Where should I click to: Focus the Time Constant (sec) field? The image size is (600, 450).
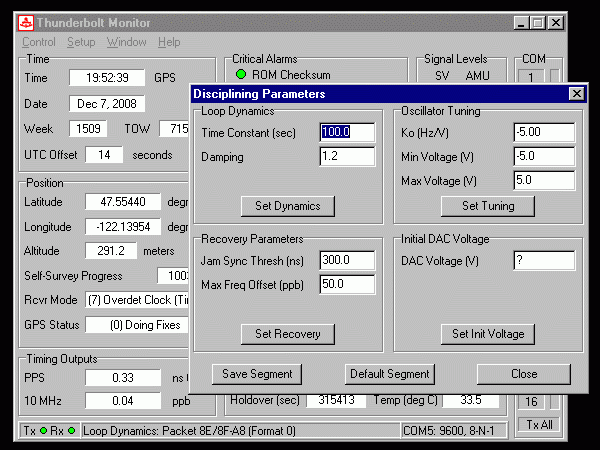pyautogui.click(x=347, y=132)
